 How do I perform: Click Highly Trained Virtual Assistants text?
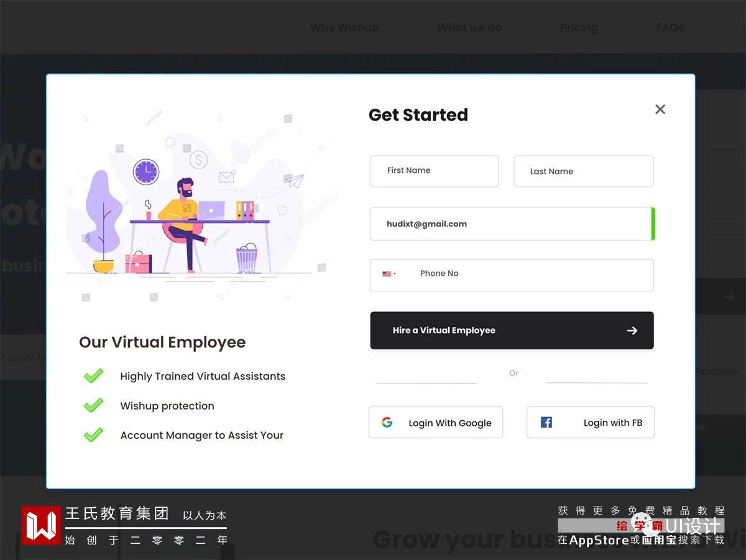point(203,376)
